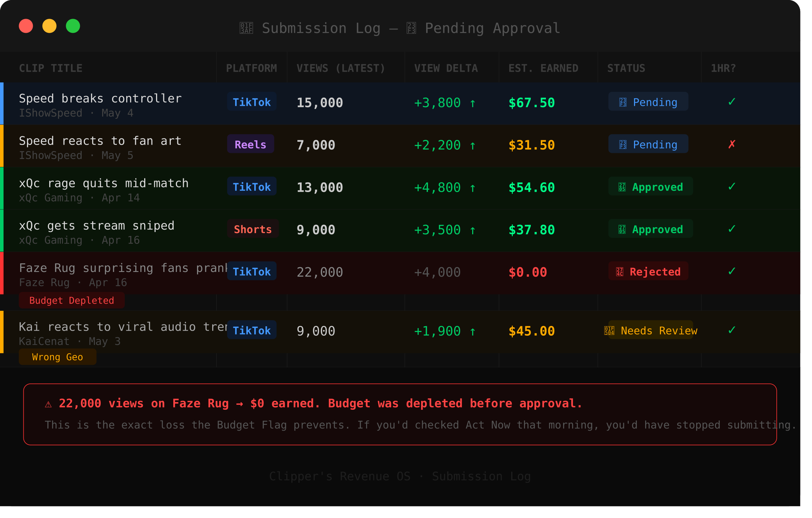812x518 pixels.
Task: Click the alert text about the Budget Flag
Action: coord(420,425)
